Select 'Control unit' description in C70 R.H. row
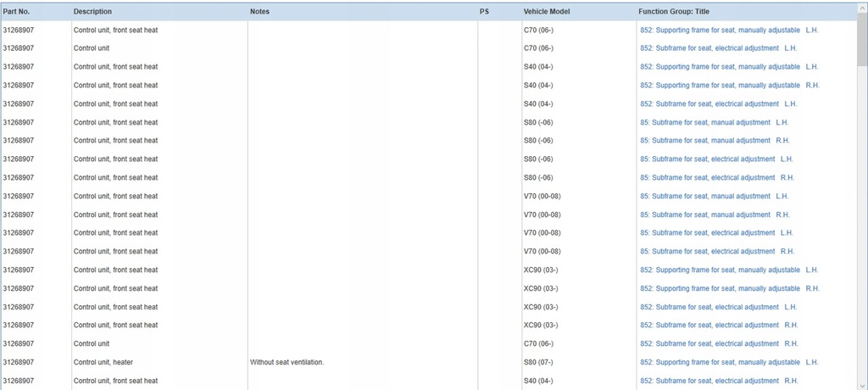The image size is (868, 390). pyautogui.click(x=92, y=343)
